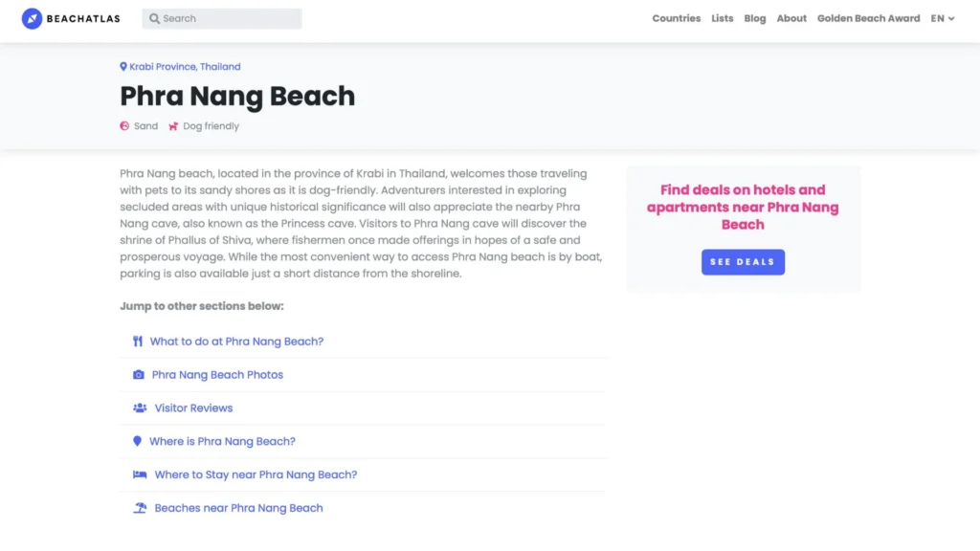Jump to What to do at Phra Nang Beach

tap(236, 342)
